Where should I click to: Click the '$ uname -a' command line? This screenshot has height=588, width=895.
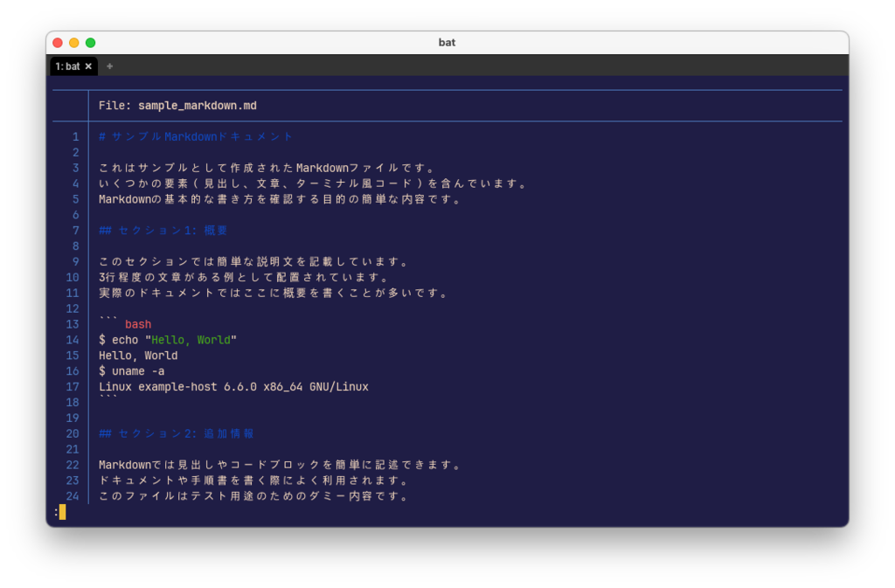coord(131,371)
